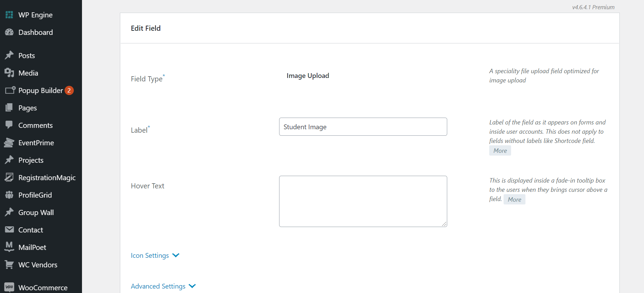The width and height of the screenshot is (644, 293).
Task: Open the ProfileGrid menu item
Action: coord(35,195)
